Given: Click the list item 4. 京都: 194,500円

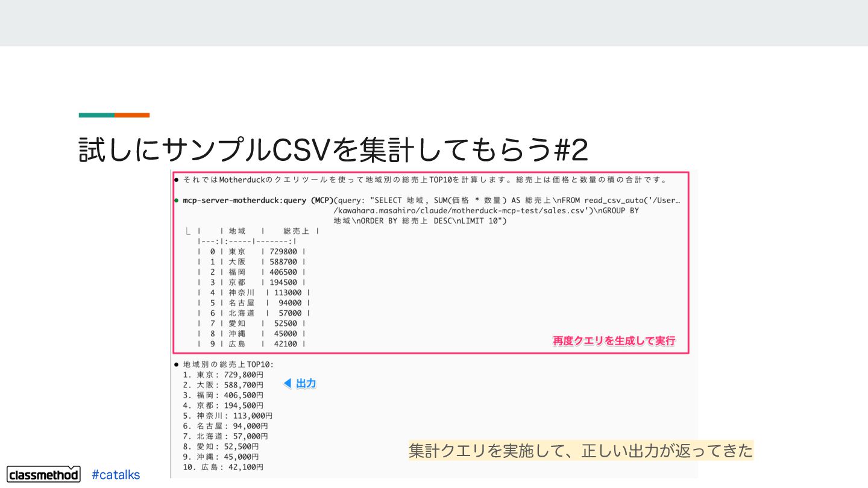Looking at the screenshot, I should tap(222, 405).
